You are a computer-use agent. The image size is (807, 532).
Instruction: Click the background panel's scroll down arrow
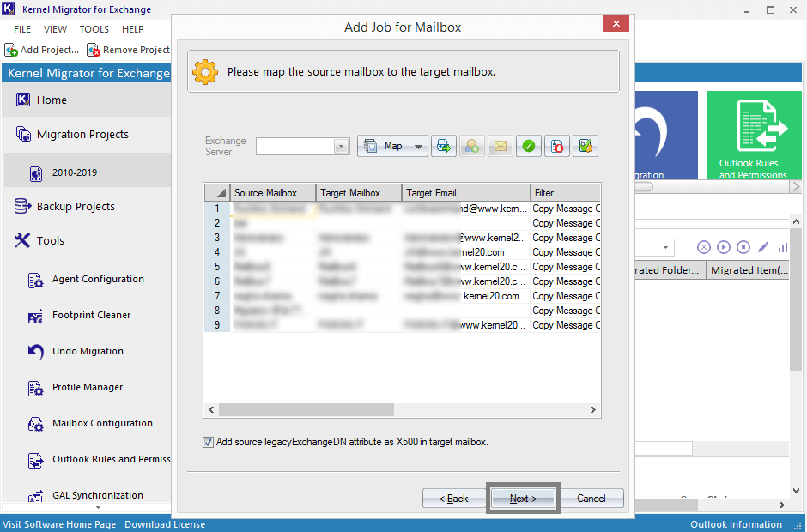pos(796,490)
